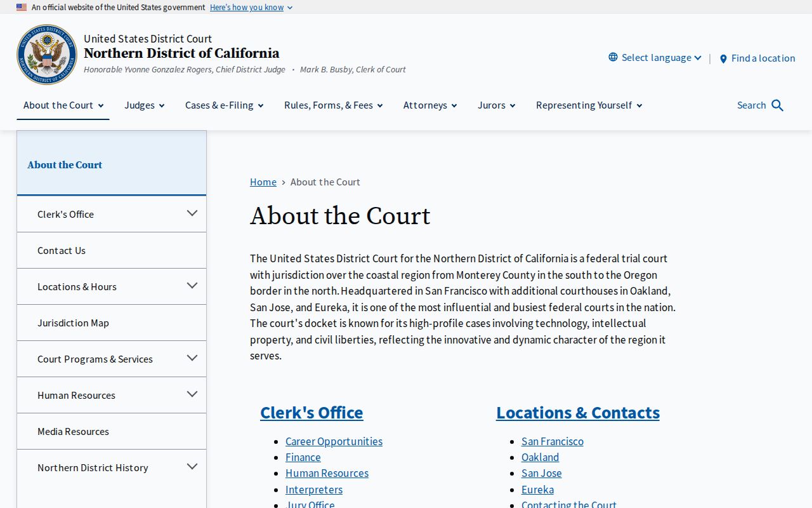Image resolution: width=812 pixels, height=508 pixels.
Task: Open the Locations & Contacts heading link
Action: pyautogui.click(x=578, y=412)
